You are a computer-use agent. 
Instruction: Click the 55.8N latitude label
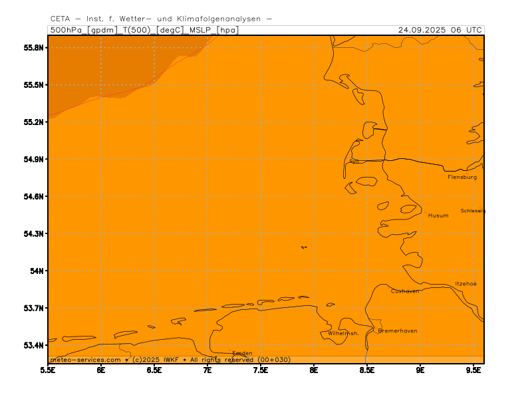pos(34,48)
